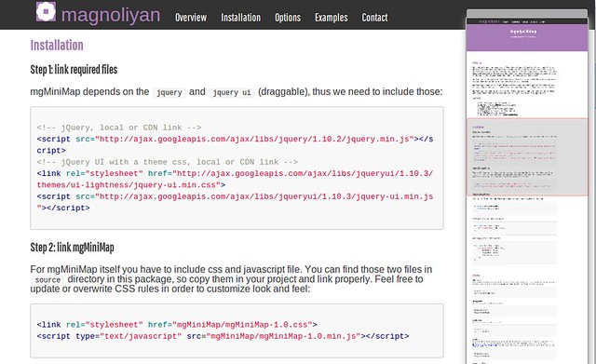The width and height of the screenshot is (596, 364).
Task: Click the magnoliyan flower logo icon
Action: [46, 11]
